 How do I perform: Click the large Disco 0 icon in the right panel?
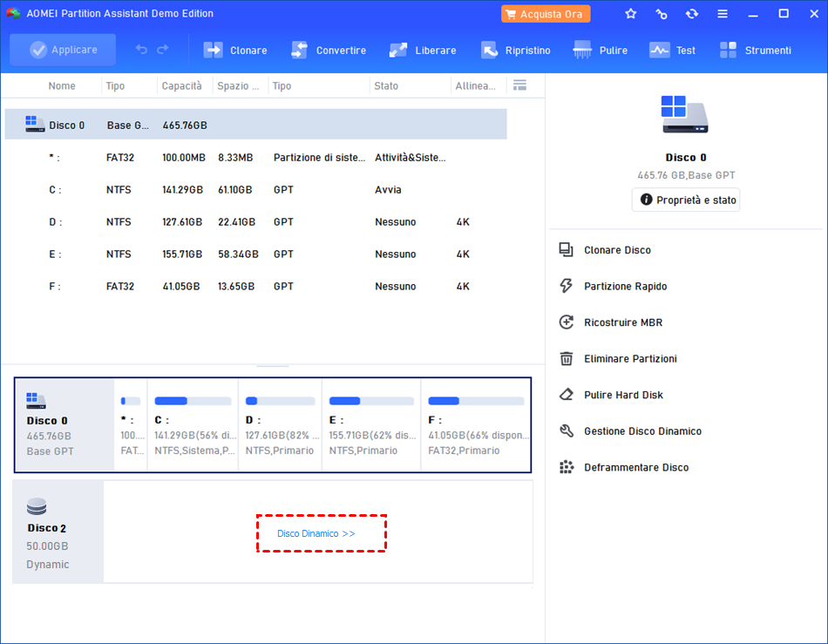(685, 114)
